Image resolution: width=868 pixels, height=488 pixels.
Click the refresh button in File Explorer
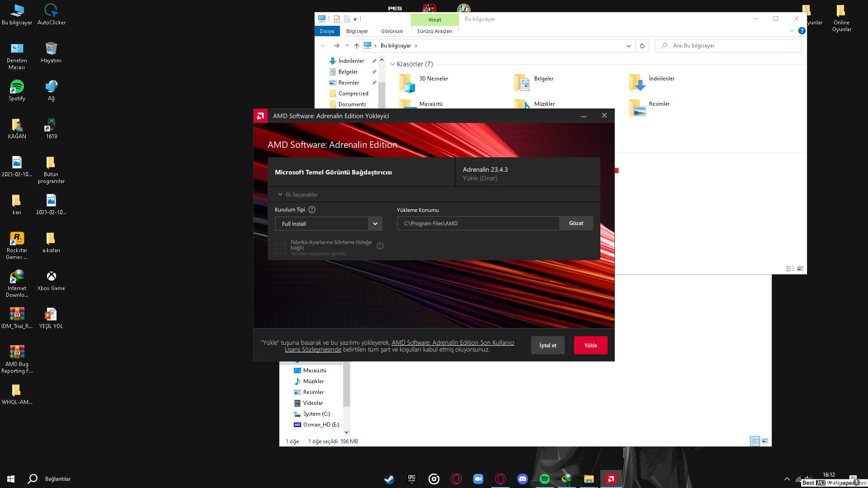tap(642, 46)
